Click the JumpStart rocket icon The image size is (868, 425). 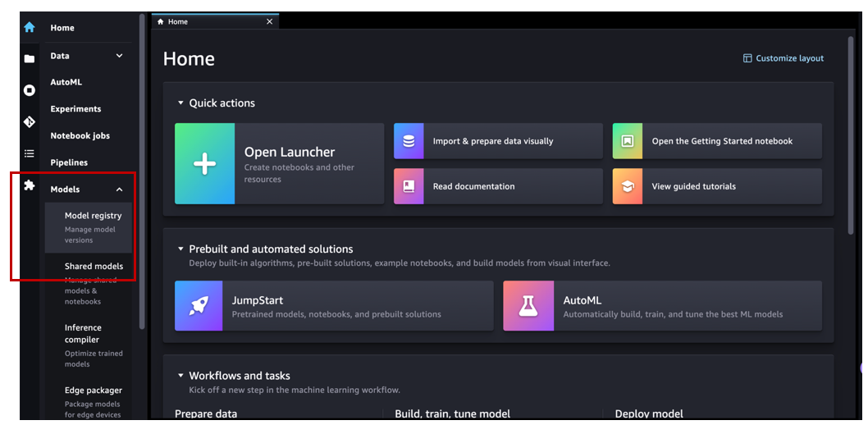[x=199, y=306]
